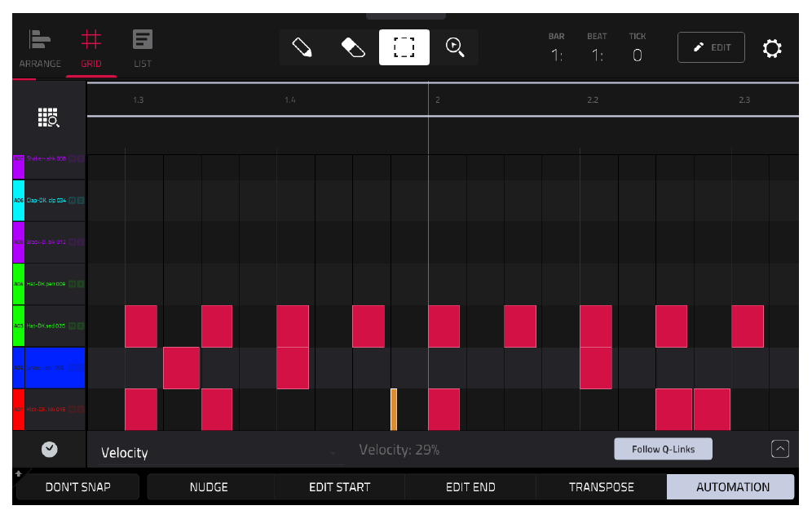Screen dimensions: 812x519
Task: Mute the Clap-DK pad A06
Action: coord(72,200)
